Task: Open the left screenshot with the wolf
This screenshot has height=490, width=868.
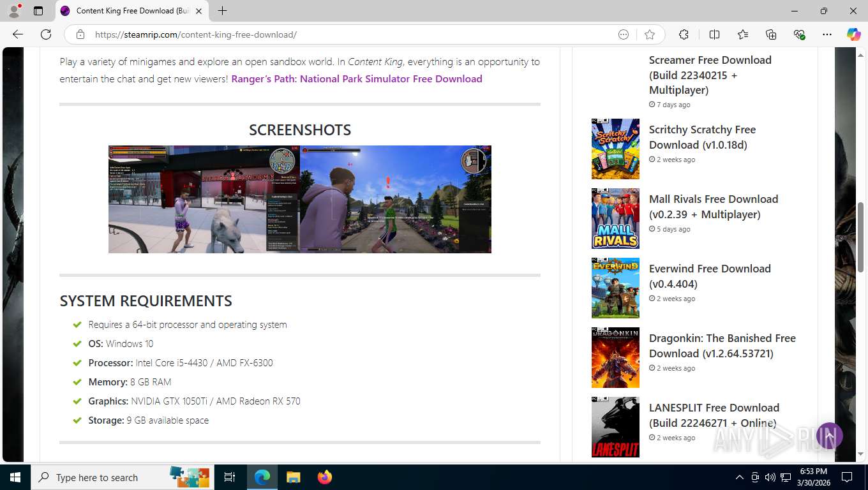Action: pyautogui.click(x=204, y=199)
